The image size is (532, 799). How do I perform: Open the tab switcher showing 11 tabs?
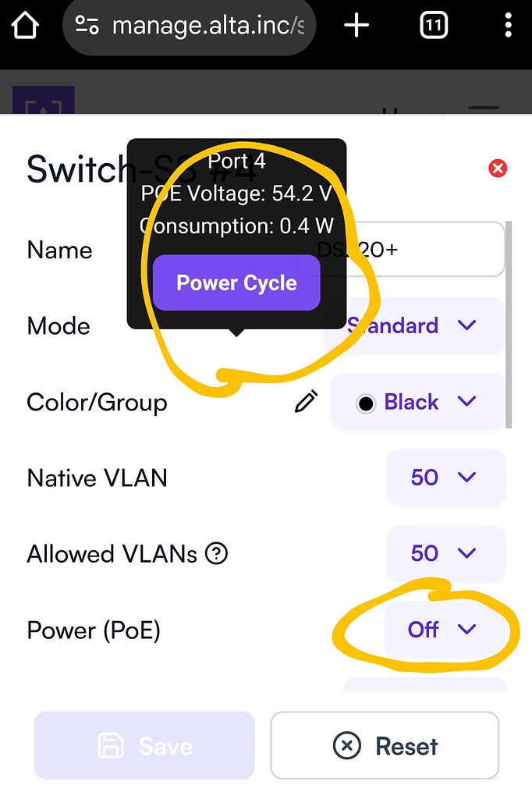(433, 25)
